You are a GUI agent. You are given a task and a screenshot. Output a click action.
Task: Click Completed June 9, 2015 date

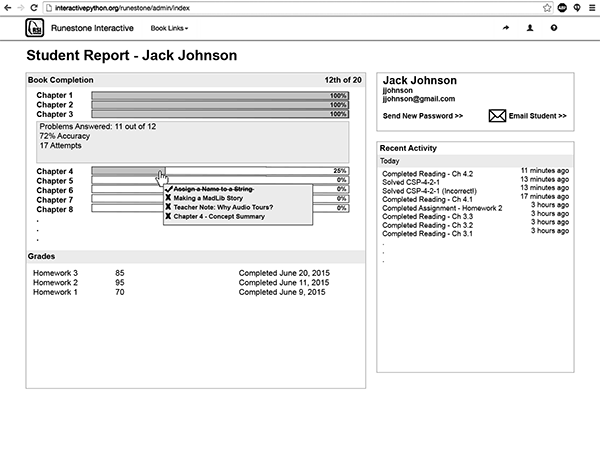coord(282,292)
